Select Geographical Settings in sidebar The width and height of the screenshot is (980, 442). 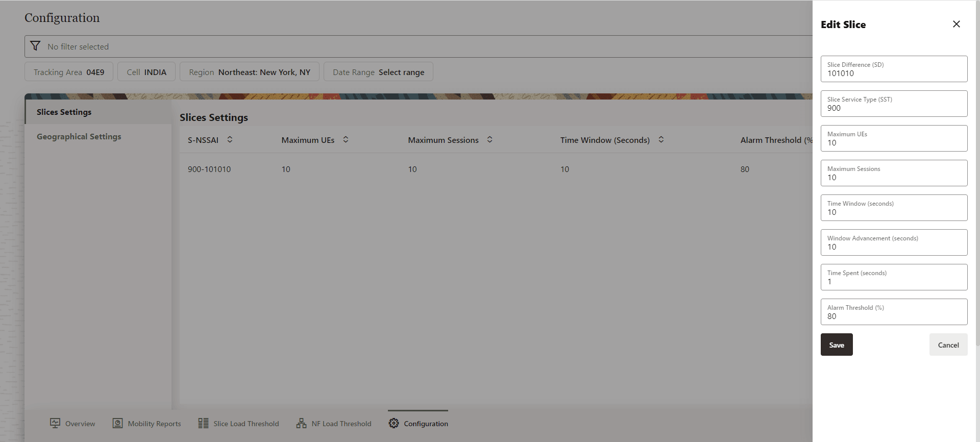click(x=98, y=136)
